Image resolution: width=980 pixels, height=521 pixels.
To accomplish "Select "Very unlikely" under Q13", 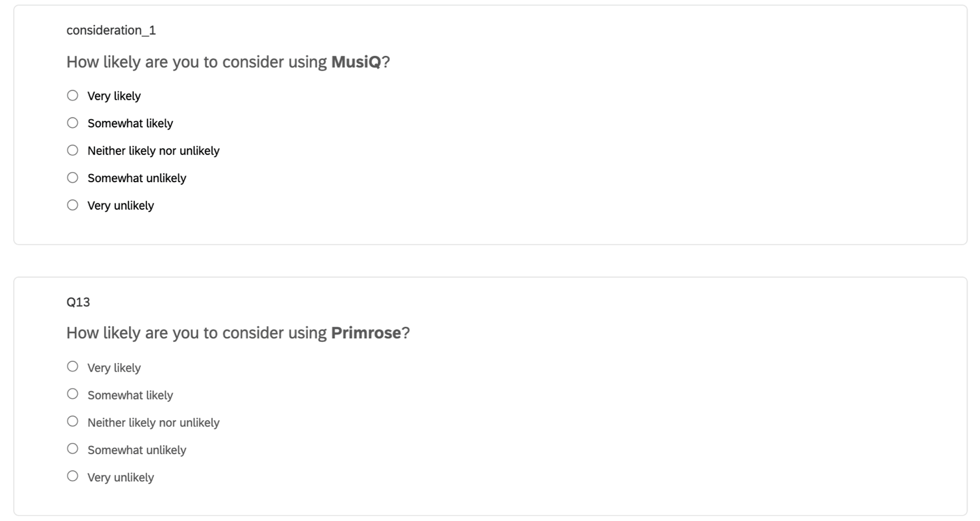I will [73, 475].
